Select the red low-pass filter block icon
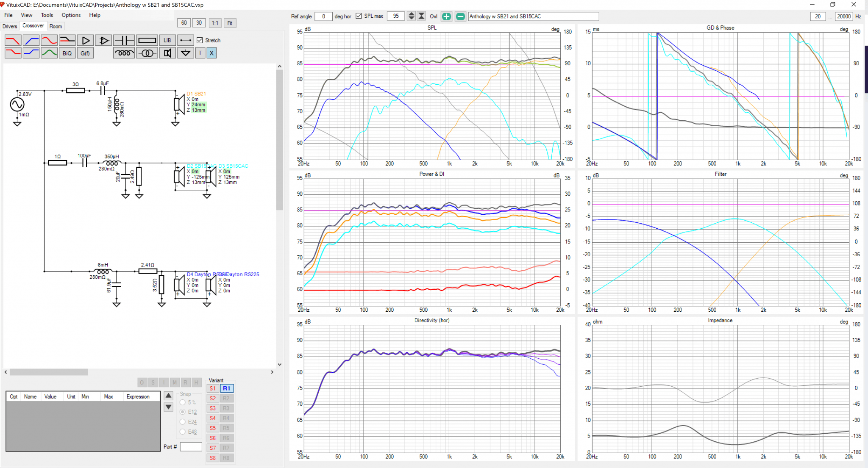 [13, 40]
